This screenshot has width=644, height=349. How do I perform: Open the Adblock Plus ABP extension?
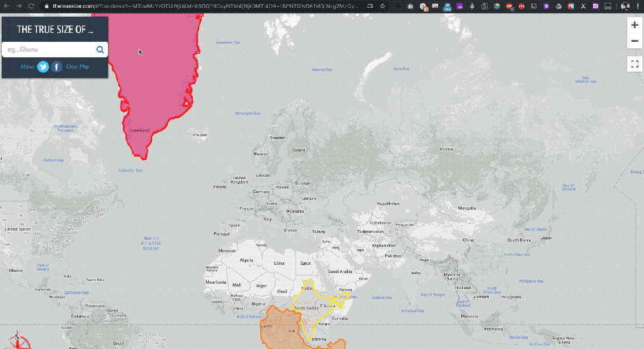point(509,6)
